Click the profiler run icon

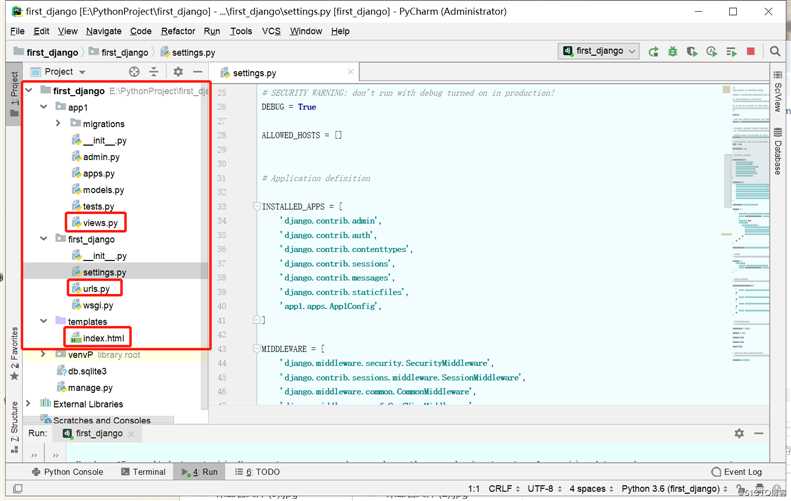coord(711,51)
